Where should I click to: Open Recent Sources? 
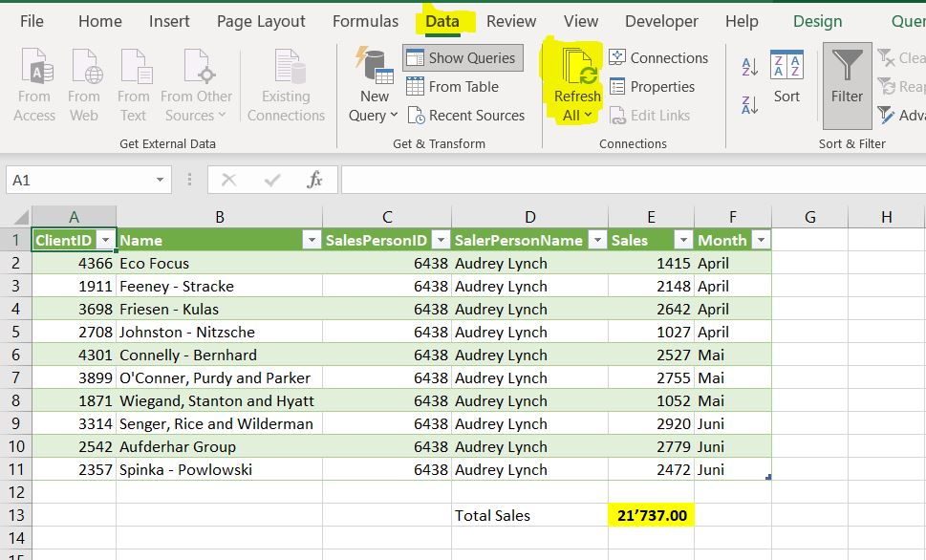click(x=465, y=116)
